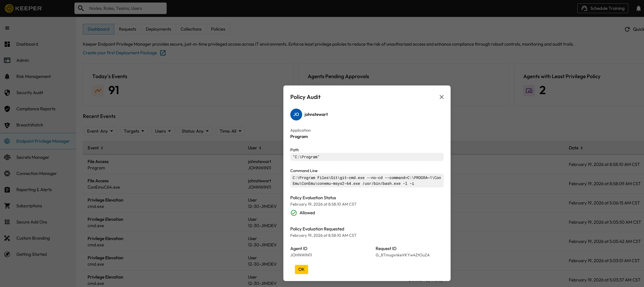Click the notification bell icon
This screenshot has width=644, height=287.
pos(638,8)
